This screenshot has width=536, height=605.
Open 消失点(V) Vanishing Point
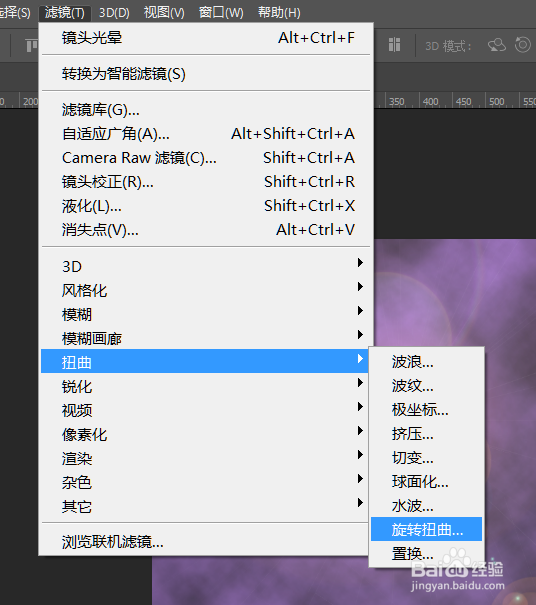(x=206, y=230)
